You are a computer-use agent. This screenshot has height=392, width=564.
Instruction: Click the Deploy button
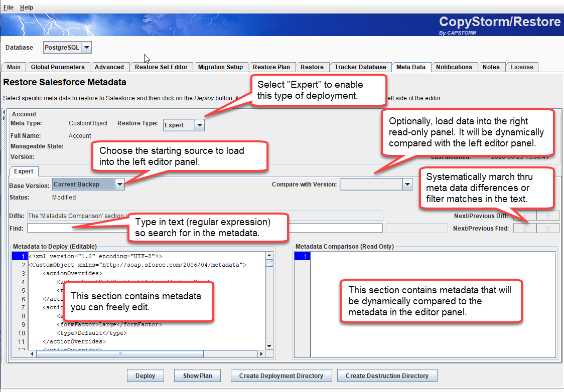pyautogui.click(x=146, y=375)
